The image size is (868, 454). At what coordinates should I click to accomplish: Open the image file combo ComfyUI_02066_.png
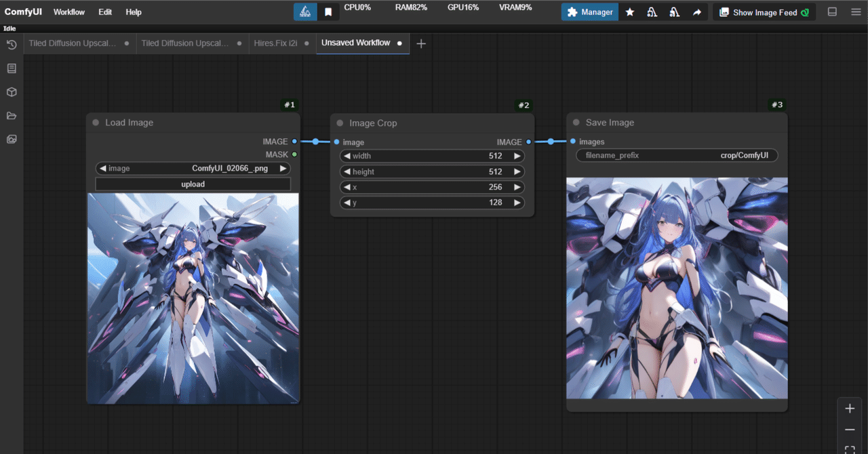193,169
